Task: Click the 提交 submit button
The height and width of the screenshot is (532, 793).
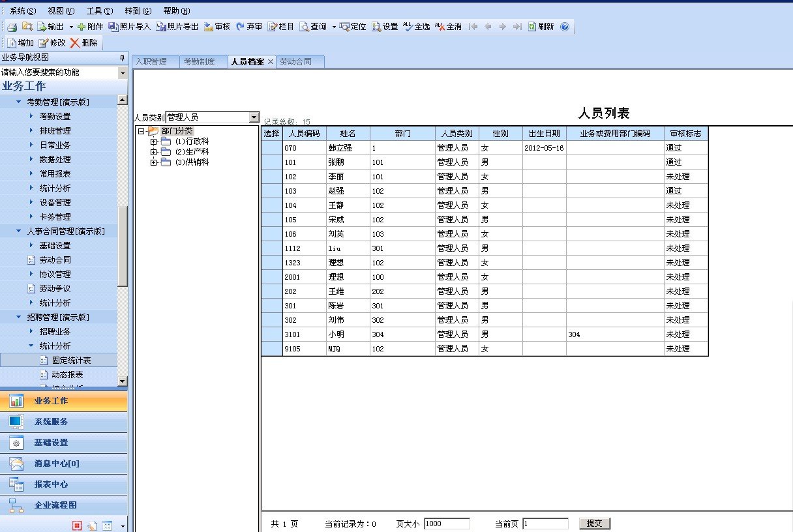Action: coord(595,524)
